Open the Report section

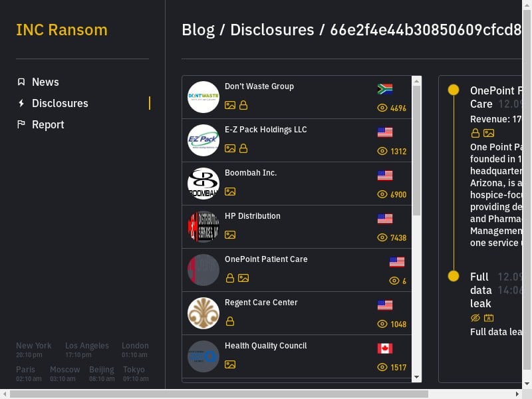click(x=48, y=124)
